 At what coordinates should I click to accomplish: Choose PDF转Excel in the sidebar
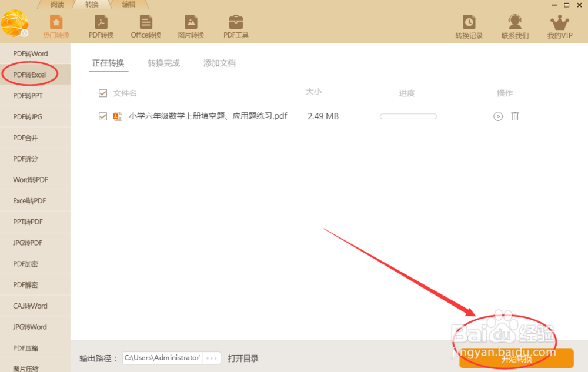[35, 75]
